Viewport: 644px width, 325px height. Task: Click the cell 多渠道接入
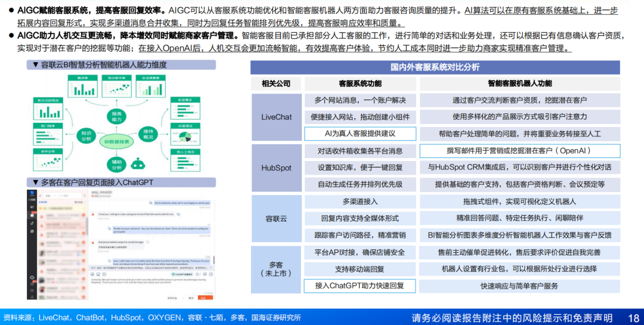[360, 202]
